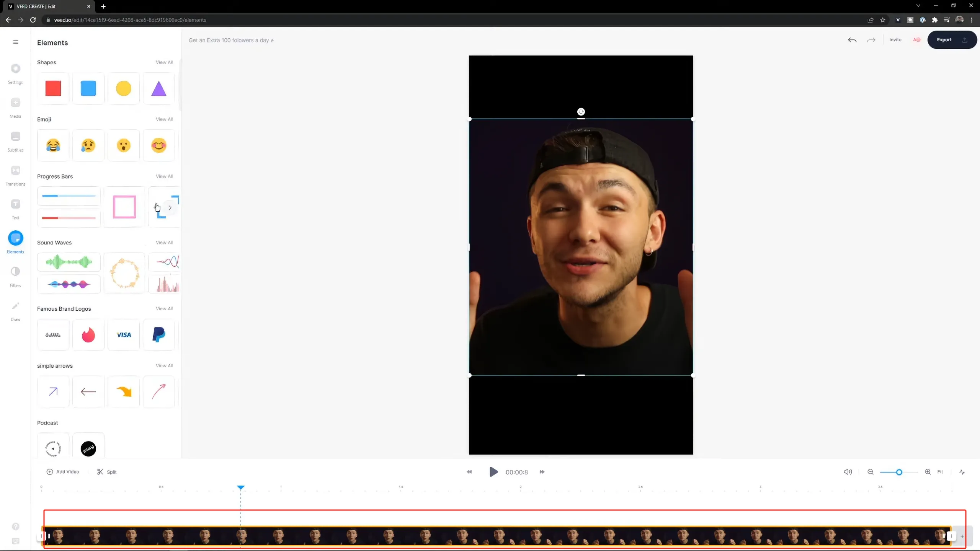Insert the surprised face emoji
The height and width of the screenshot is (551, 980).
click(124, 145)
